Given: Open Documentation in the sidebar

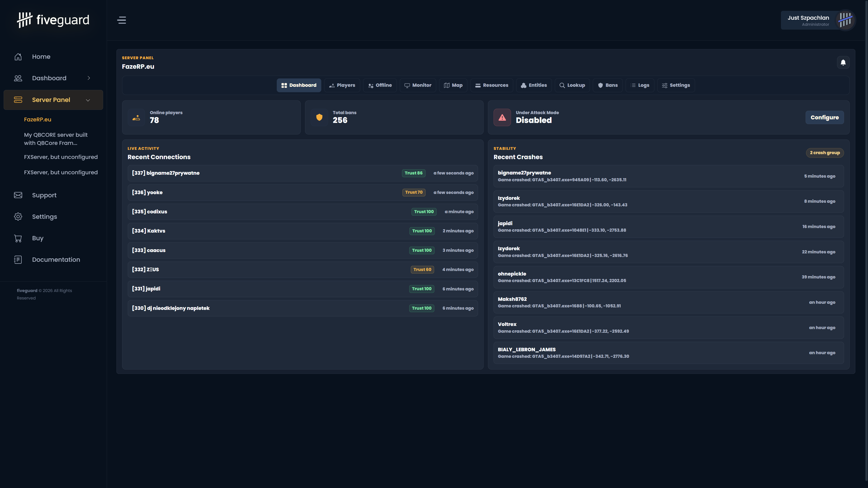Looking at the screenshot, I should pyautogui.click(x=53, y=260).
